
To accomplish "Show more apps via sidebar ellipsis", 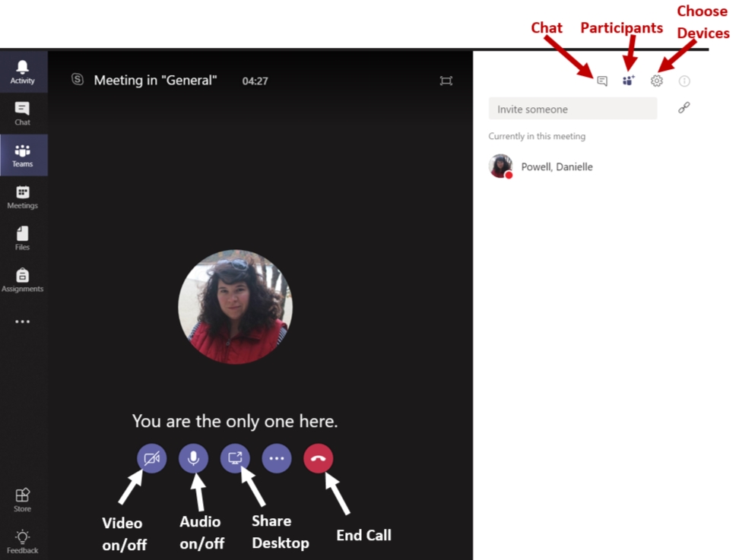I will pyautogui.click(x=23, y=321).
